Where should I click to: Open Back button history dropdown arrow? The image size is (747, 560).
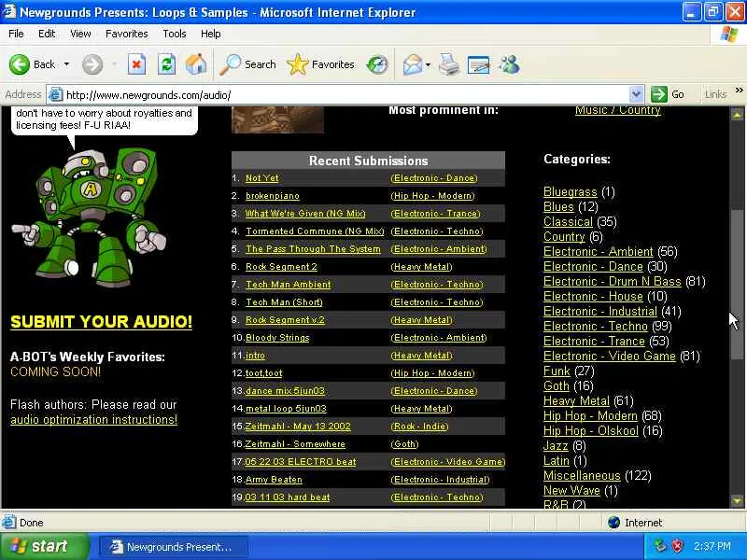(66, 64)
